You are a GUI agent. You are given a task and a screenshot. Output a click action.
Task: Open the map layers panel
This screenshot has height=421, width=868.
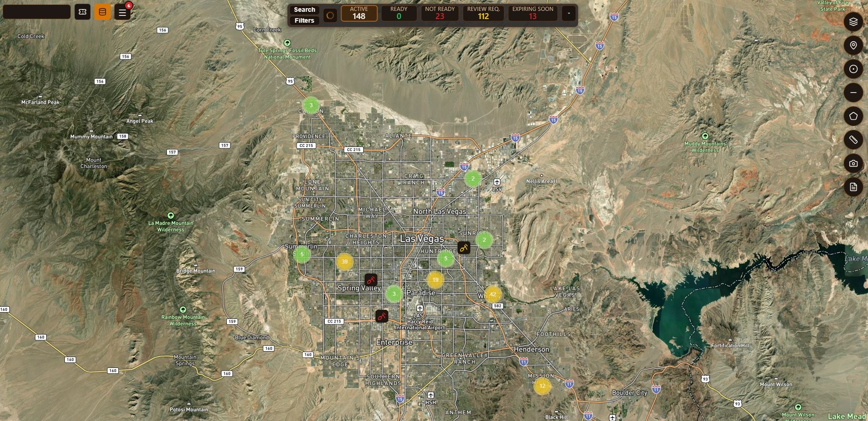pyautogui.click(x=853, y=22)
